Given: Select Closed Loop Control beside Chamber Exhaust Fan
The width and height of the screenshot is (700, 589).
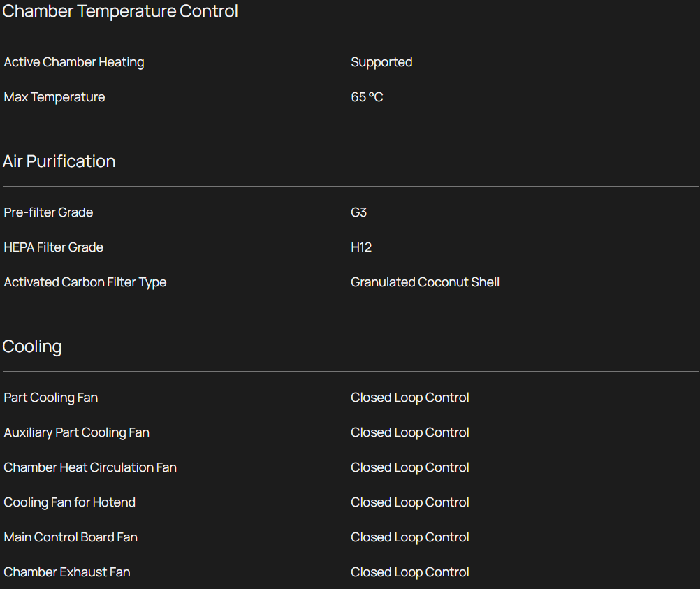Looking at the screenshot, I should (409, 572).
